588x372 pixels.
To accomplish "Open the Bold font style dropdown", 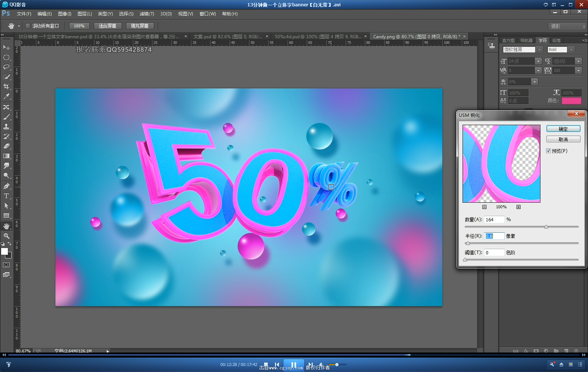I will coord(571,49).
